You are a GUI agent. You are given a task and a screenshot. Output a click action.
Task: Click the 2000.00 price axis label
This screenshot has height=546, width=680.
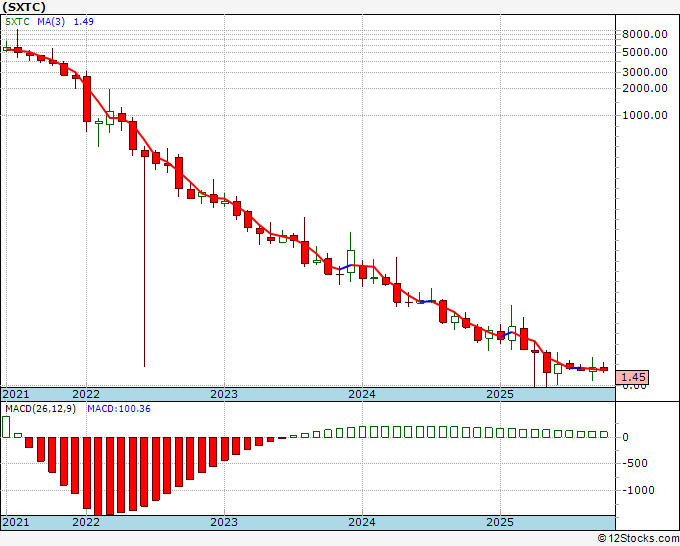pos(644,88)
